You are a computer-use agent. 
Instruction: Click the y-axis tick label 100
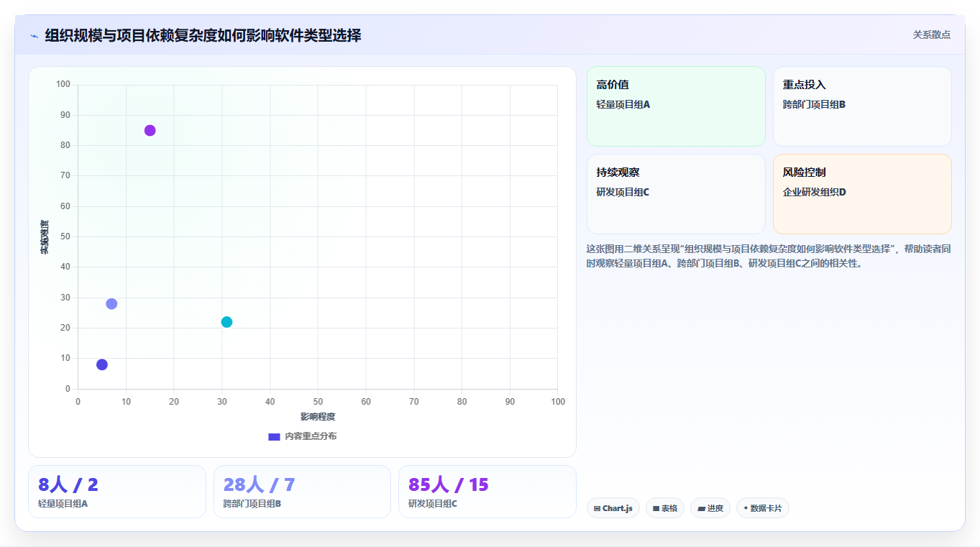pos(63,85)
